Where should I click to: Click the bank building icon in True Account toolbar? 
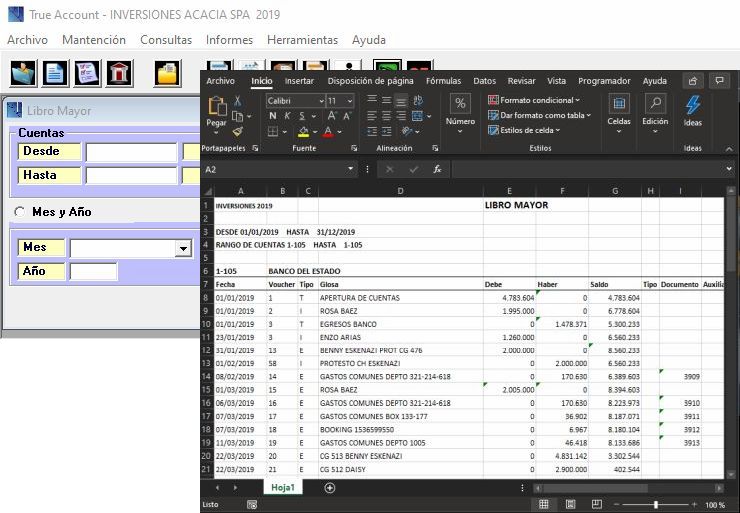[x=119, y=73]
